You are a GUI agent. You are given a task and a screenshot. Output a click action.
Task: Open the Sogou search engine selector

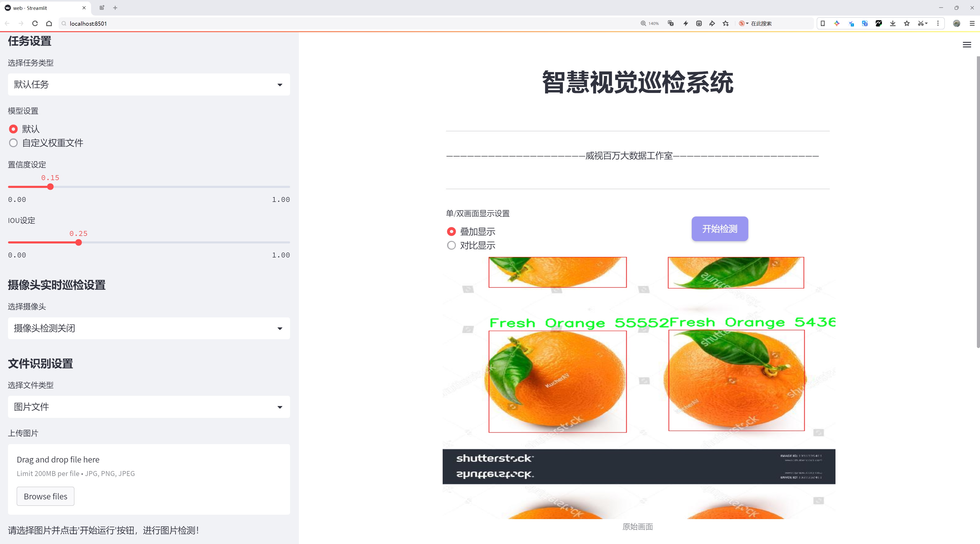coord(743,23)
